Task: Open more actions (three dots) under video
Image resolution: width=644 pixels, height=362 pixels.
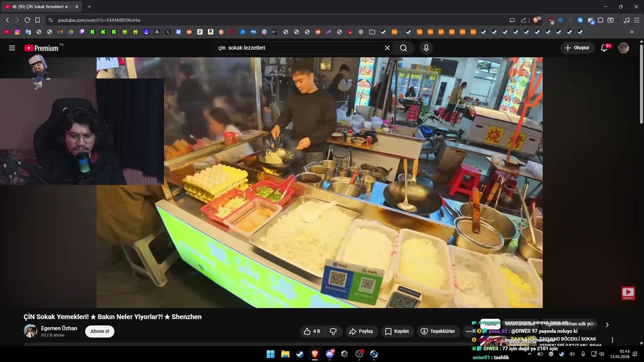Action: [468, 331]
